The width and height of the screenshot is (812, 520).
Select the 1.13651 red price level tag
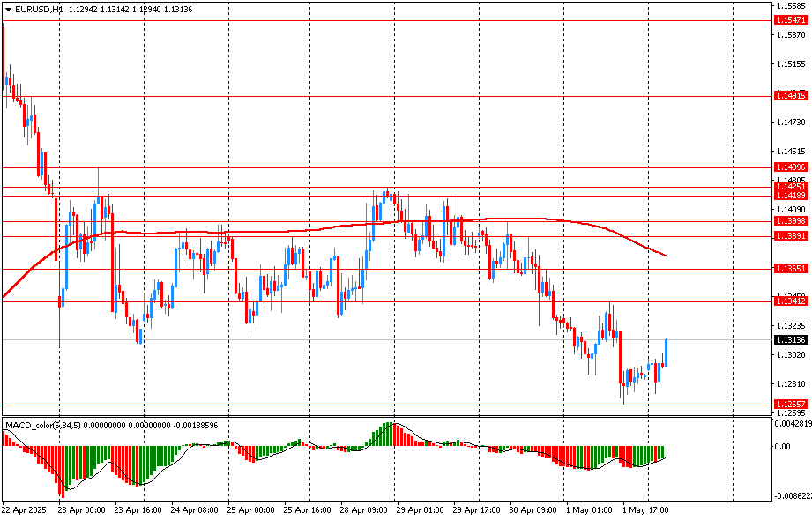791,269
